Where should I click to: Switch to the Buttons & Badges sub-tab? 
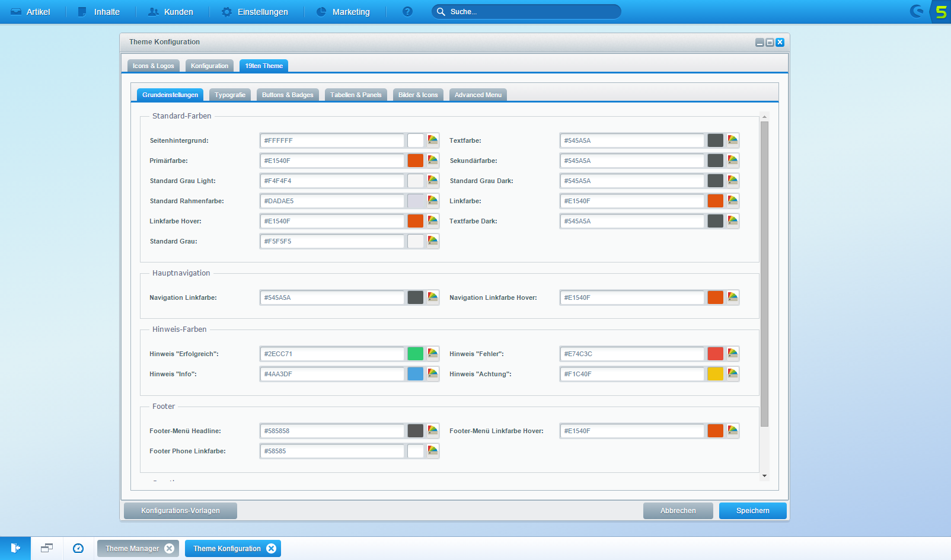288,95
